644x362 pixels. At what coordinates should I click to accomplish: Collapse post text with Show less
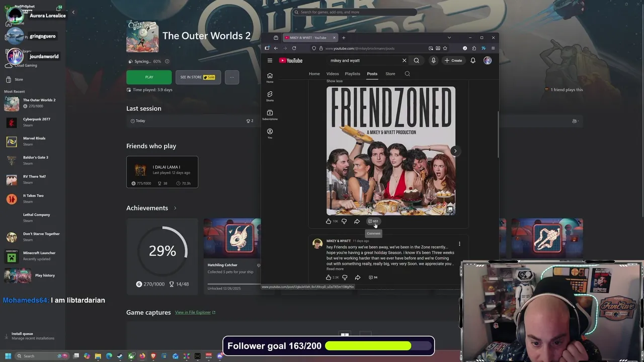point(335,81)
